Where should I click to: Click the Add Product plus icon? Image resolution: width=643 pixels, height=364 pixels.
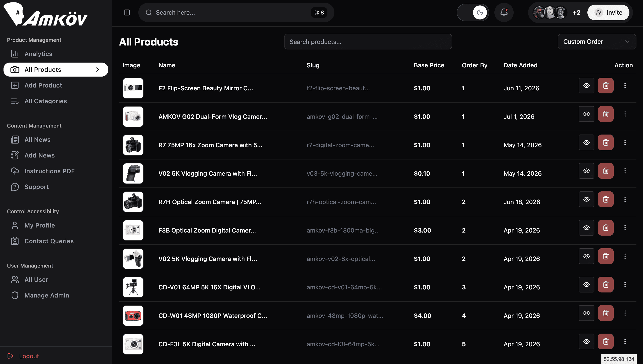(15, 85)
